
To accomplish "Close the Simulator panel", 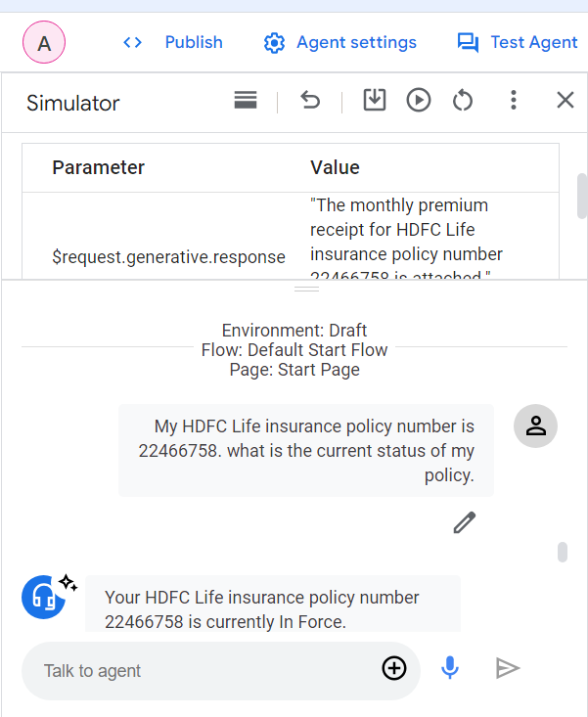I will coord(565,100).
